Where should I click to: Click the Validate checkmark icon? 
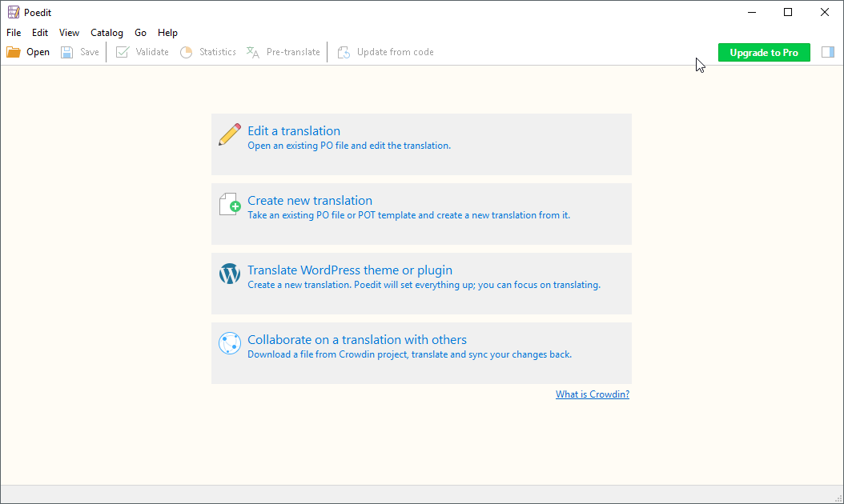(x=123, y=52)
